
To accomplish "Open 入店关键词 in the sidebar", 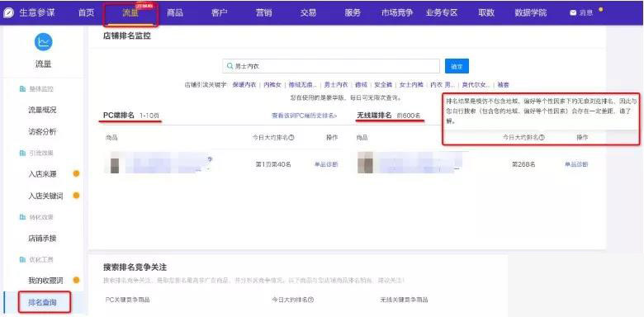I will coord(45,196).
